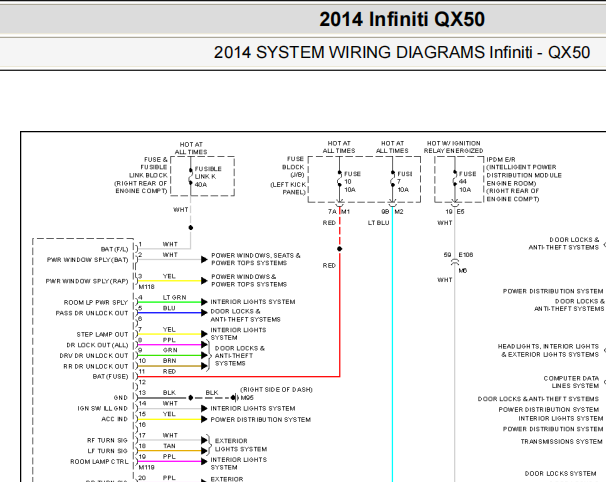Click the "COMPUTER DATA LINES SYSTEM" reference

click(x=571, y=382)
